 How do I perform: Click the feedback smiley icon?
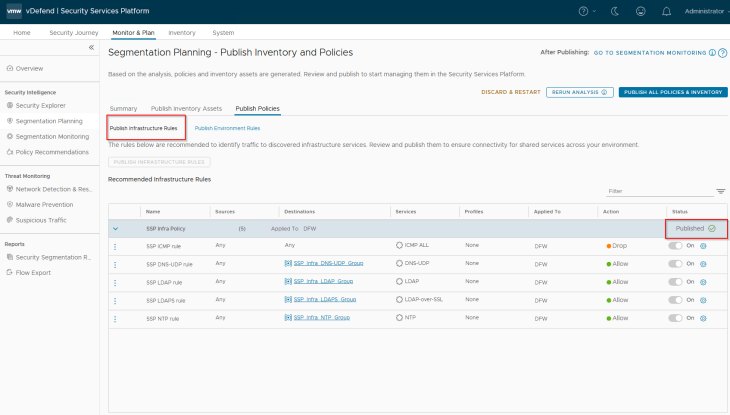[x=640, y=11]
